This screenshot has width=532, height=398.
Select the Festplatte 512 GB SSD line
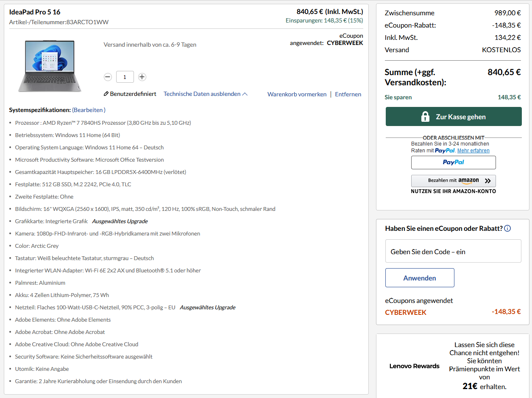pyautogui.click(x=73, y=184)
